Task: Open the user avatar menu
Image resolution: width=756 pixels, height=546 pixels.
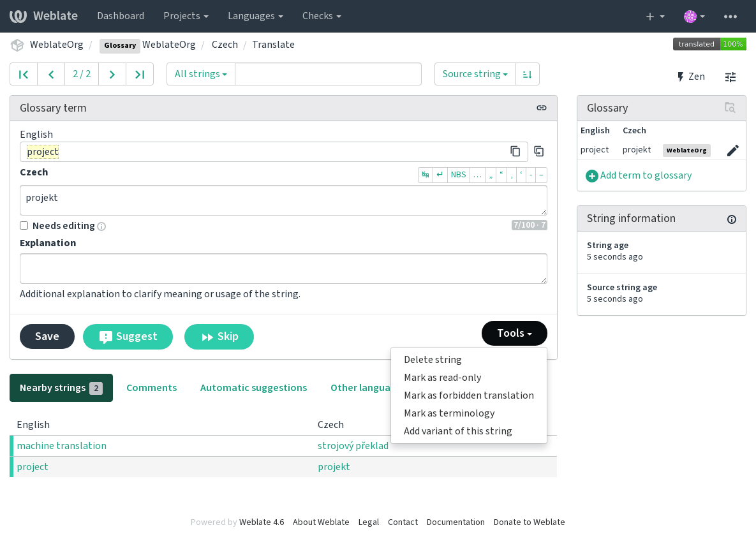Action: [694, 17]
